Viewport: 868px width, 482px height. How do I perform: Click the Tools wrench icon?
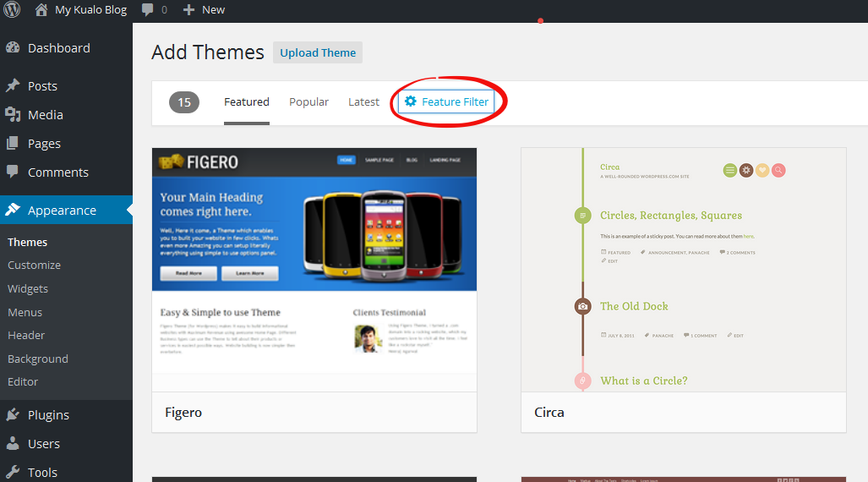click(x=13, y=472)
